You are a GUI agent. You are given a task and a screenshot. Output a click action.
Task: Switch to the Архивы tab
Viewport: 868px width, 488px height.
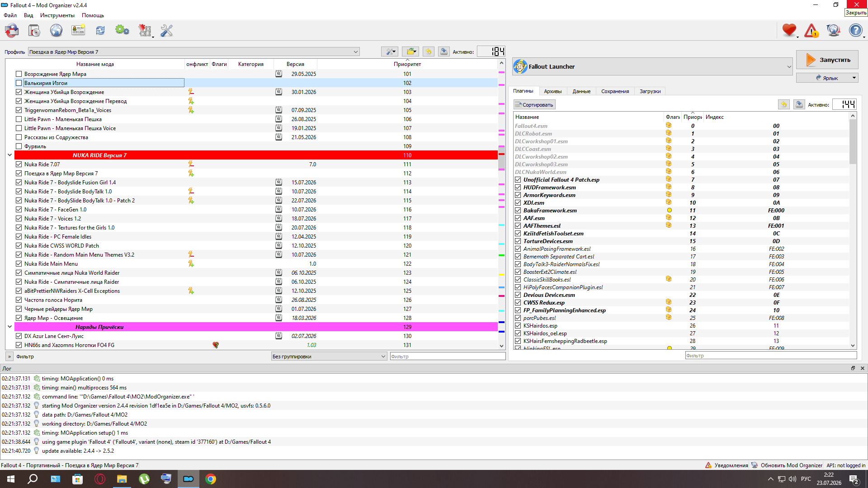click(553, 91)
